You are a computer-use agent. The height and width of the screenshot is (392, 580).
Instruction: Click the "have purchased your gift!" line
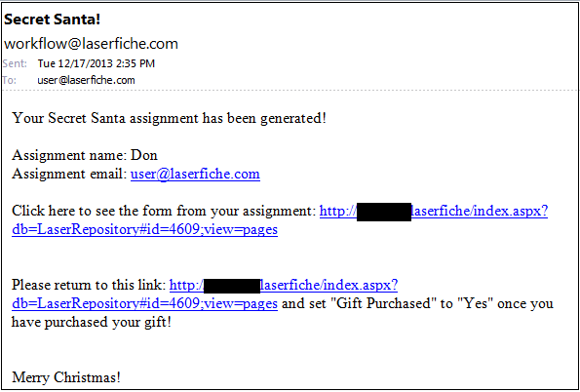pyautogui.click(x=92, y=323)
